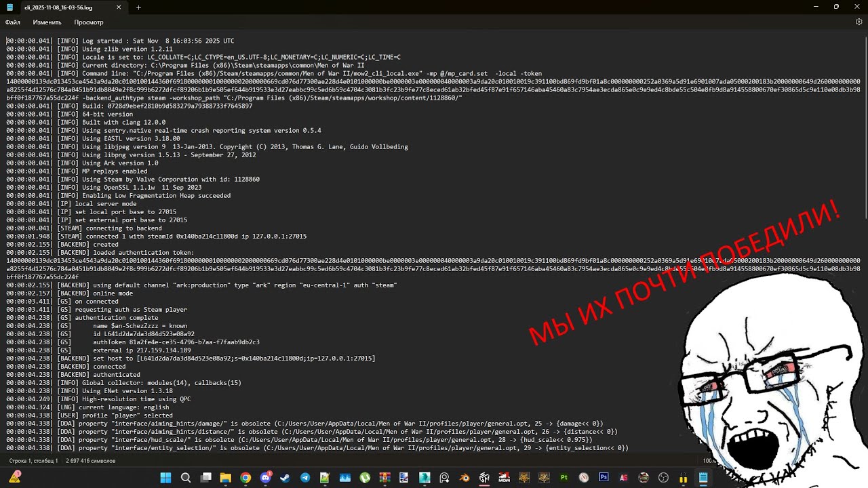Open the yellow padlock-like taskbar icon
This screenshot has width=868, height=488.
684,478
